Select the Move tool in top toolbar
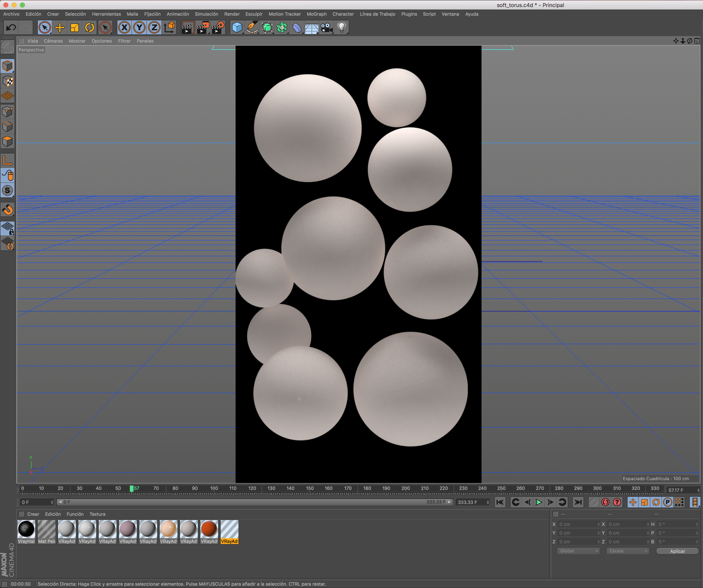This screenshot has height=588, width=703. [60, 28]
